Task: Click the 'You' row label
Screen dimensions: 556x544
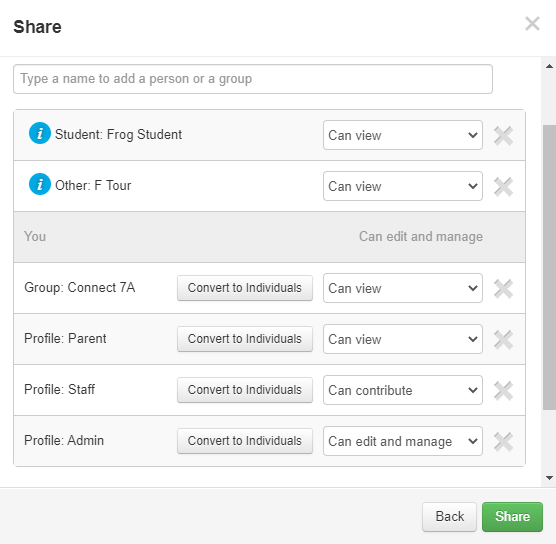Action: [x=35, y=237]
